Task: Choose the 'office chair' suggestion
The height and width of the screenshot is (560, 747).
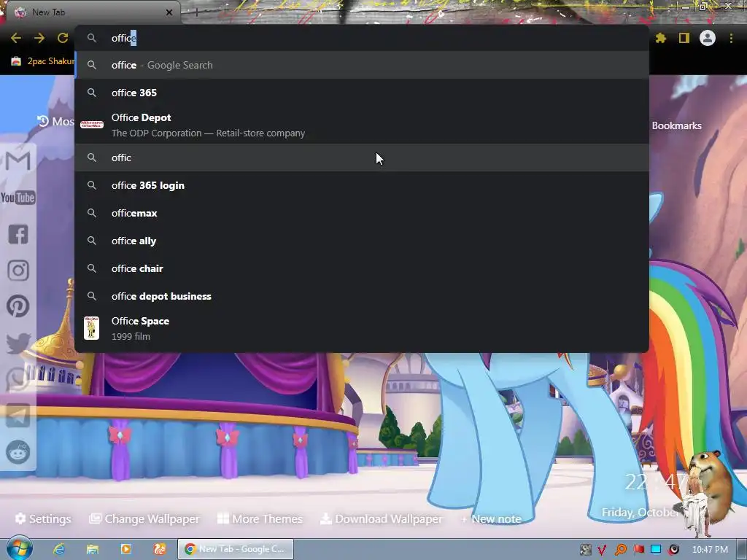Action: coord(362,268)
